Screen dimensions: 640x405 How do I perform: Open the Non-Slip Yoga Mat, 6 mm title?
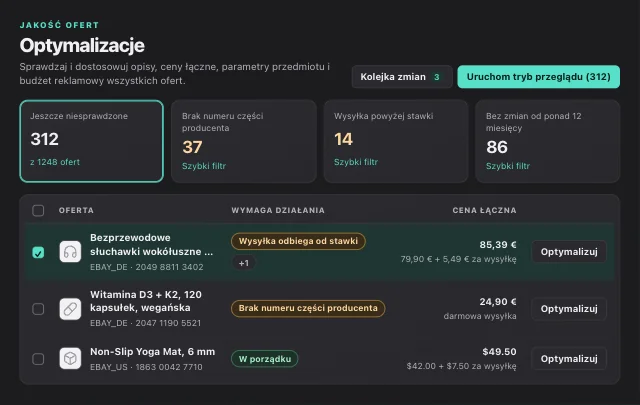point(152,352)
